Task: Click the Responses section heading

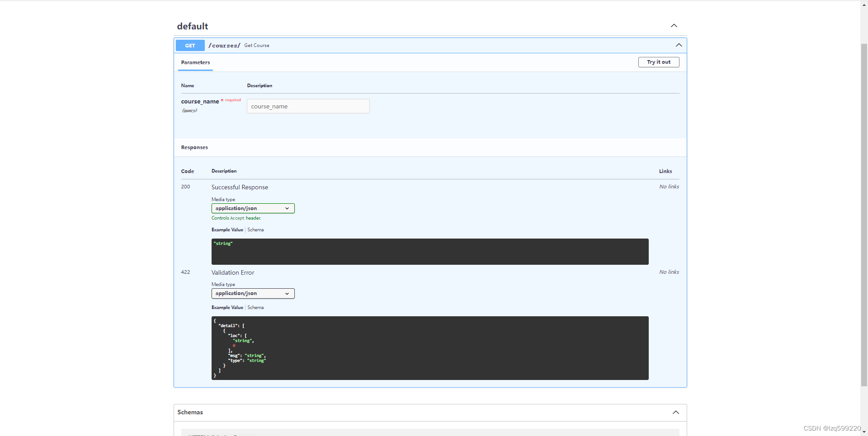Action: [x=194, y=147]
